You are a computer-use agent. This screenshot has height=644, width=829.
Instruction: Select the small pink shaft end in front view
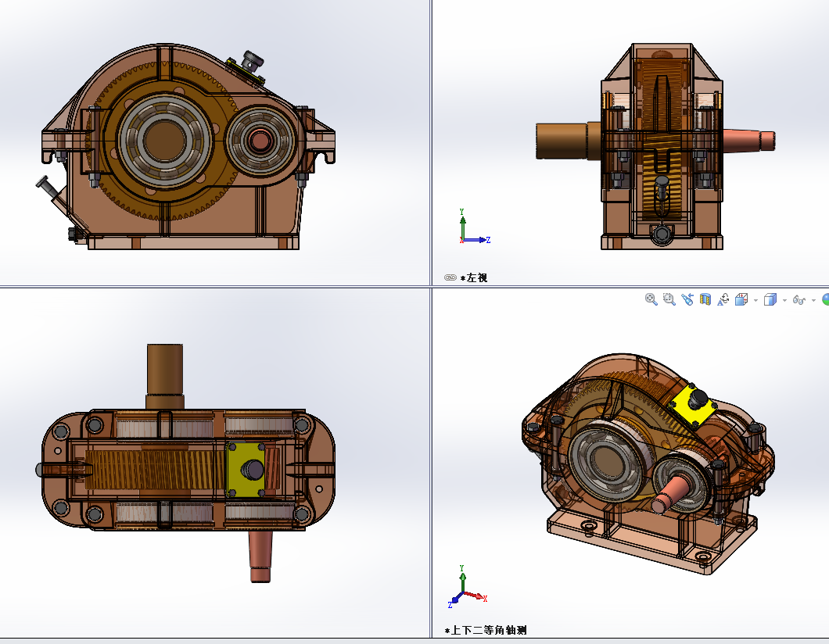click(x=260, y=141)
